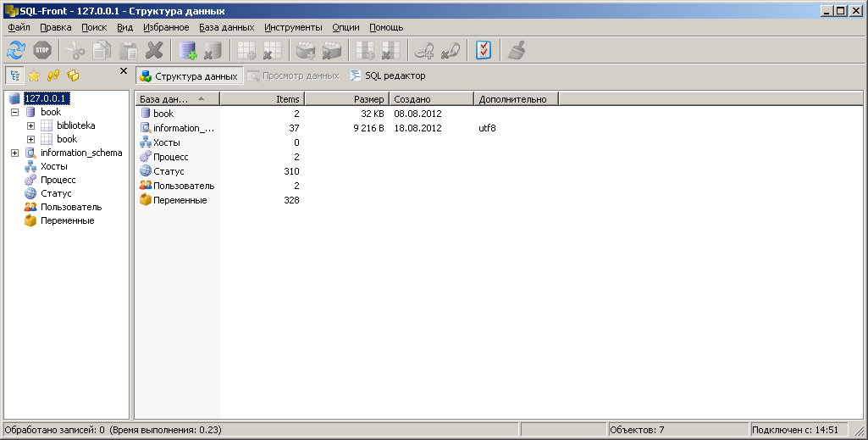Click the Create table icon
868x440 pixels.
click(x=246, y=50)
